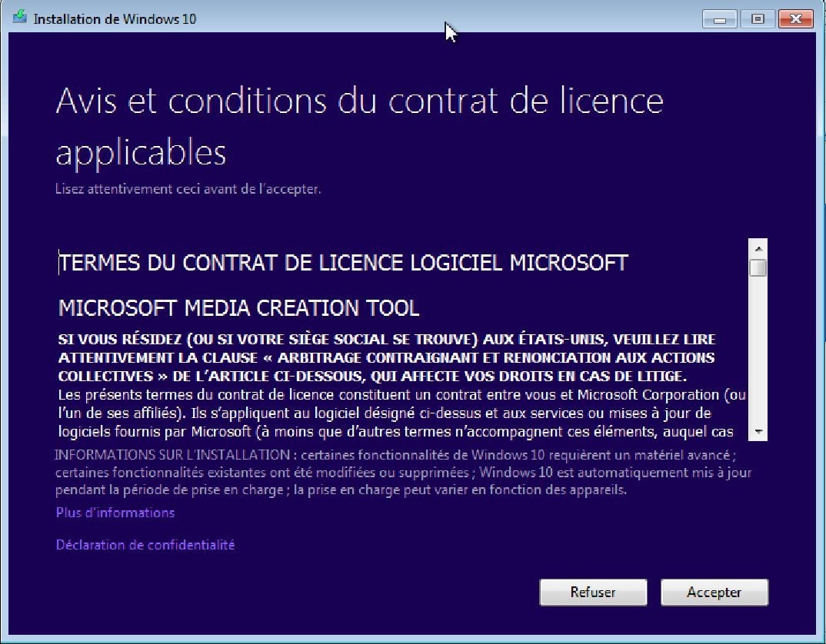Click the license scrollbar up arrow
826x644 pixels.
pos(758,248)
